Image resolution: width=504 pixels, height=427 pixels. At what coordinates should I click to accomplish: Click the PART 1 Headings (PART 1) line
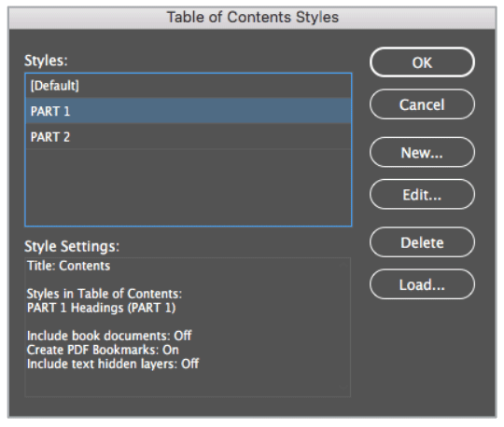101,308
